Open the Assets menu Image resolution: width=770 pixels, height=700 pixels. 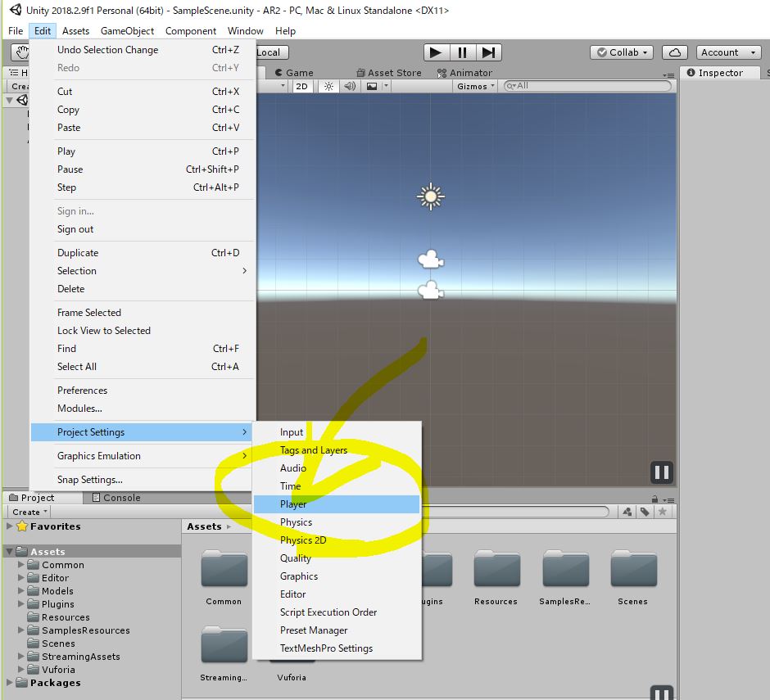pyautogui.click(x=75, y=31)
